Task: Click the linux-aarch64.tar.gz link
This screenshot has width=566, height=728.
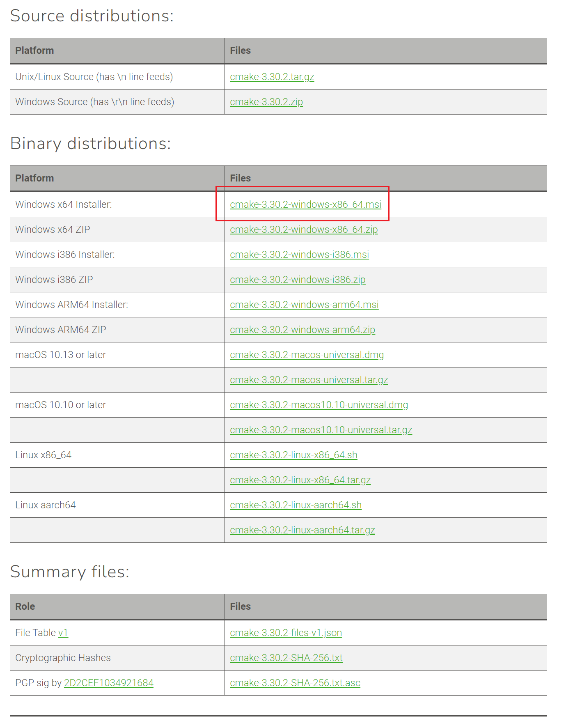Action: pyautogui.click(x=302, y=530)
